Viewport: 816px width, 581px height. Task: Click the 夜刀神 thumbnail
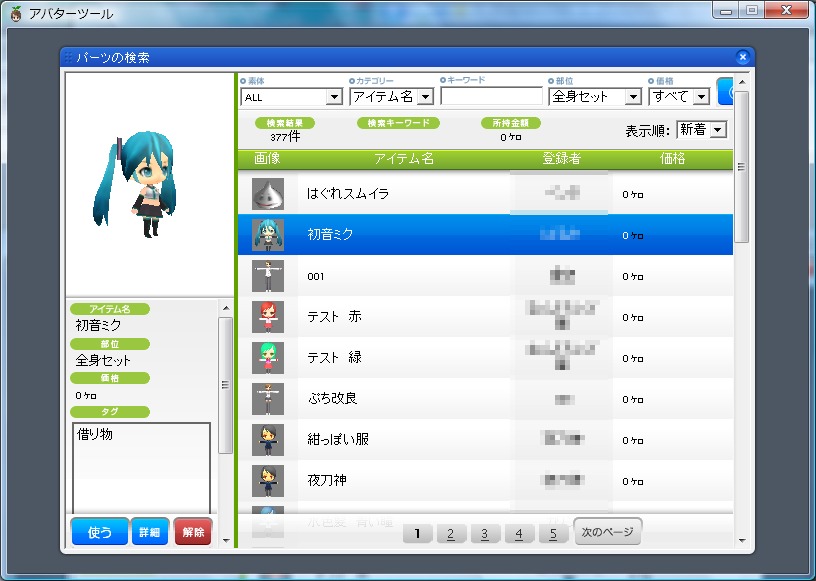pyautogui.click(x=268, y=481)
